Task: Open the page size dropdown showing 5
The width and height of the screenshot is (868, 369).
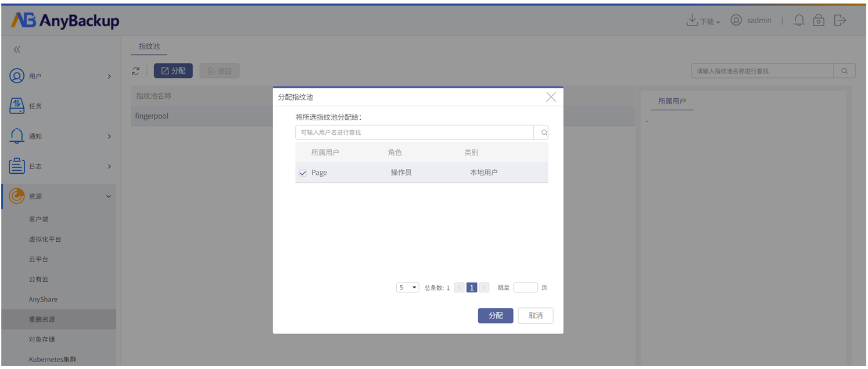Action: pos(408,288)
